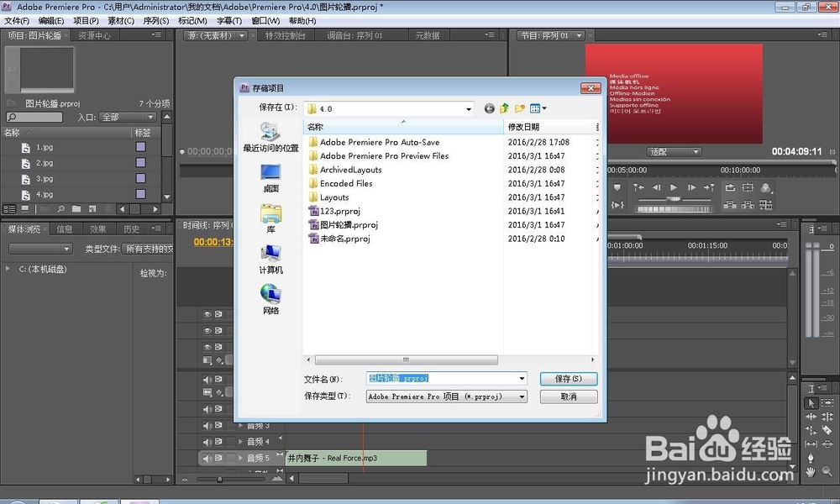Open the 保存类型 dropdown
840x504 pixels.
click(447, 396)
